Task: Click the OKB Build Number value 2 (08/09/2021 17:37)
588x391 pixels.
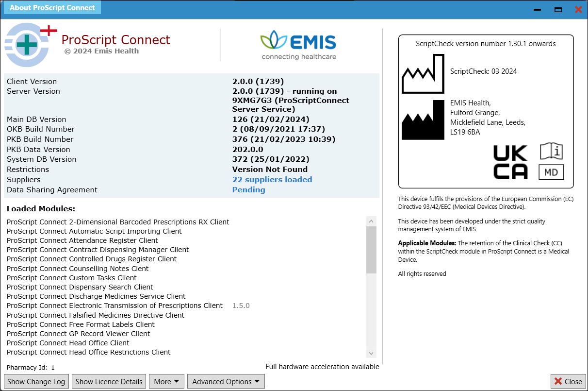Action: click(278, 129)
